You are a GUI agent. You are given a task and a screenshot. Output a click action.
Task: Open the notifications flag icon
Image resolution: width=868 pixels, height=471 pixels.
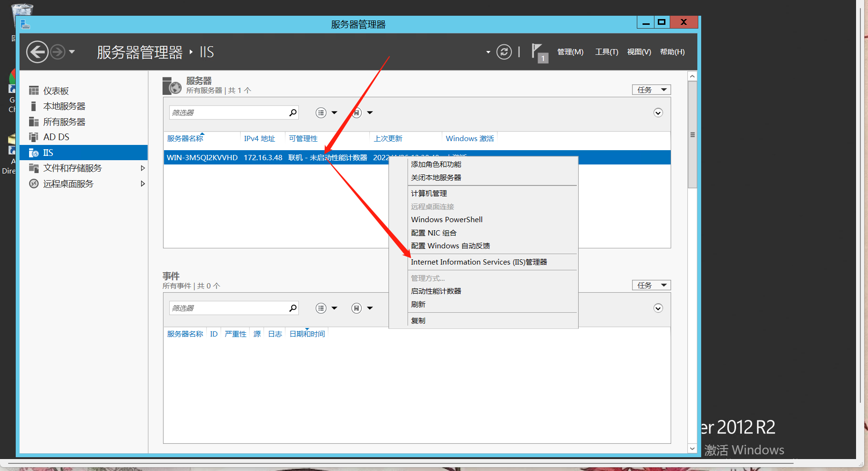(539, 52)
